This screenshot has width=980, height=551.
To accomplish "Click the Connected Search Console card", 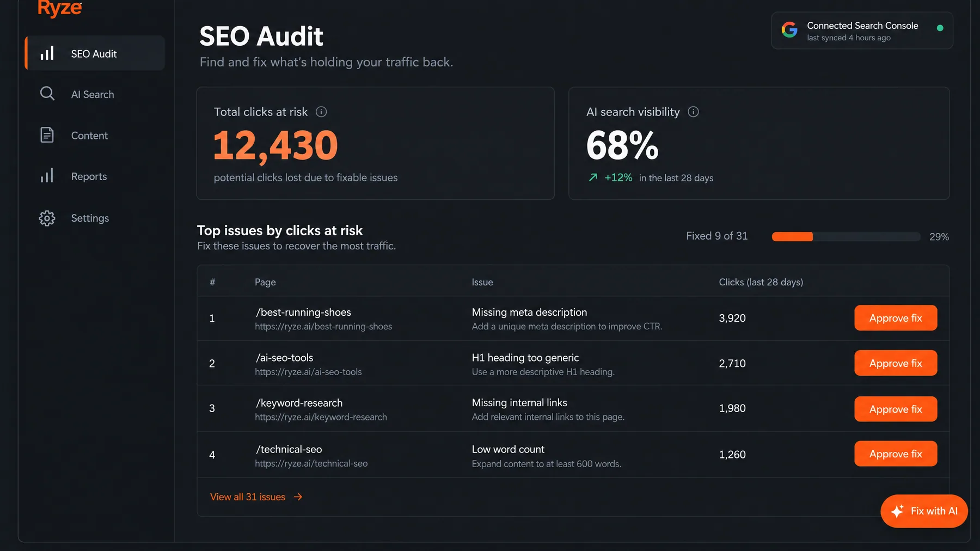I will click(862, 30).
